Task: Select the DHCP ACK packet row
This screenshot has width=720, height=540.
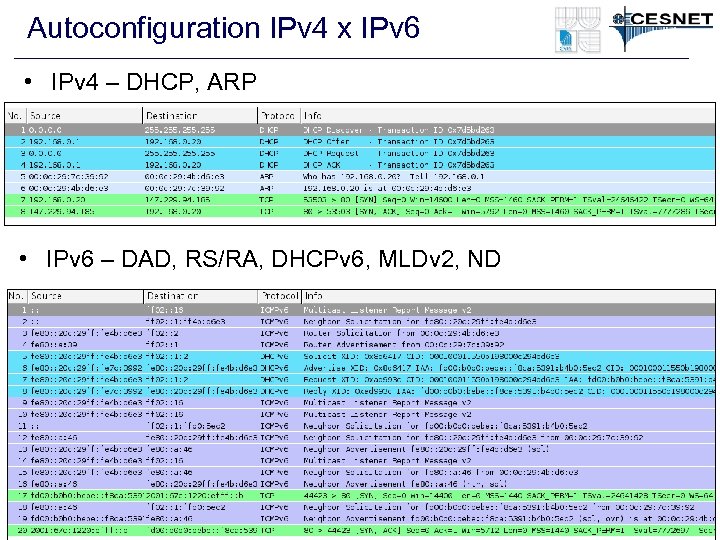Action: (x=360, y=165)
